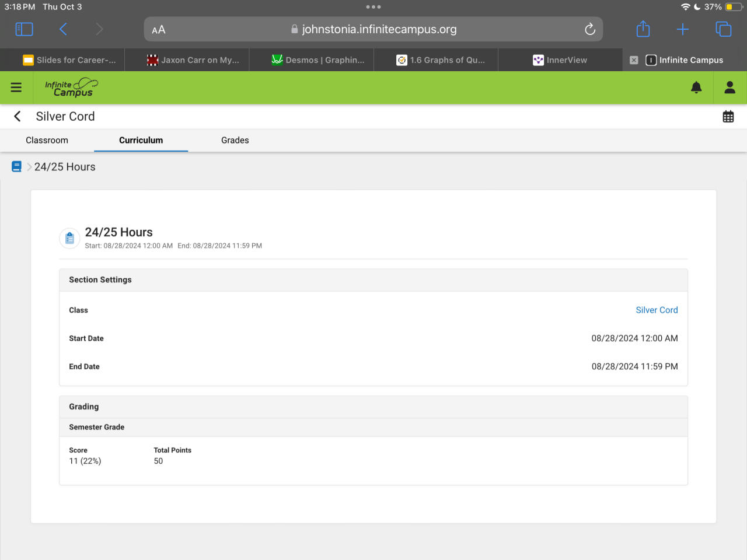Viewport: 747px width, 560px height.
Task: Click the score value 11 (22%)
Action: pos(85,461)
